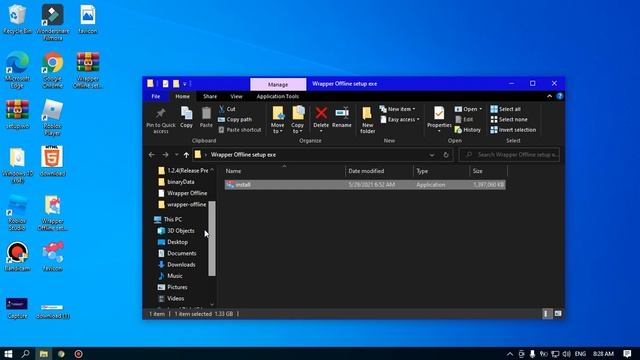Select Google Chrome desktop shortcut

[53, 69]
